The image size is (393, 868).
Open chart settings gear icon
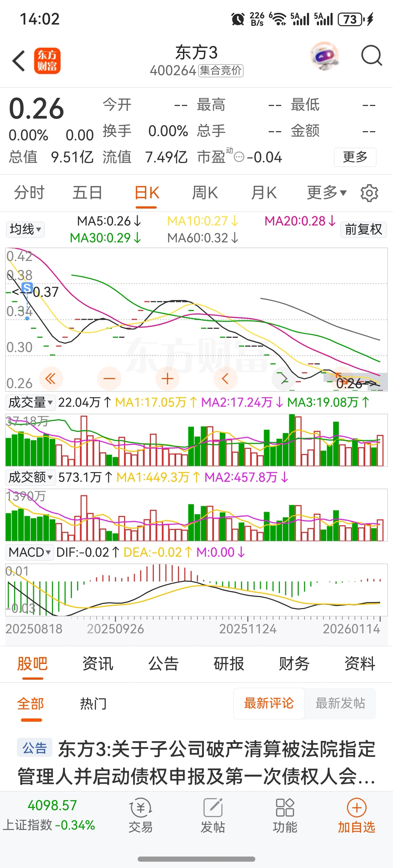(x=369, y=193)
